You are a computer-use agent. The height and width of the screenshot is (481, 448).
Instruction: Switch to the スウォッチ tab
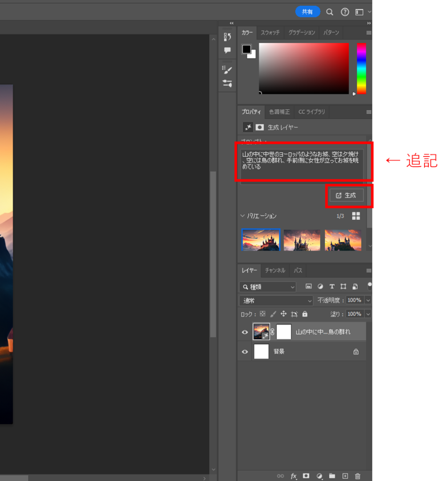(270, 32)
